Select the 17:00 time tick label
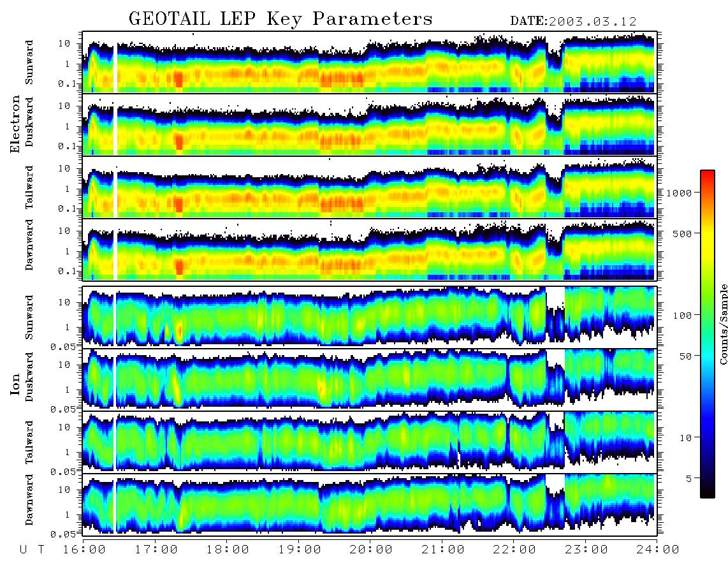This screenshot has width=728, height=561. tap(156, 550)
